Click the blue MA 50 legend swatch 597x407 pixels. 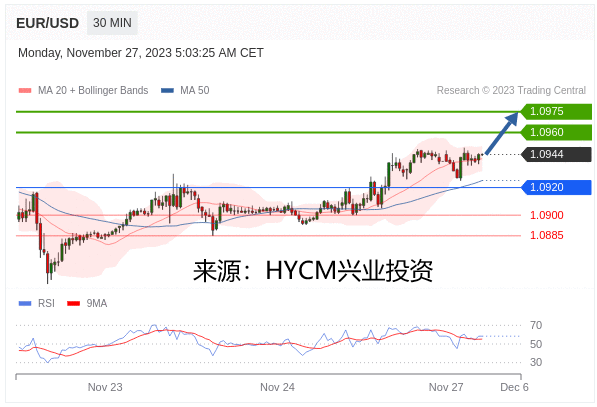(x=167, y=91)
